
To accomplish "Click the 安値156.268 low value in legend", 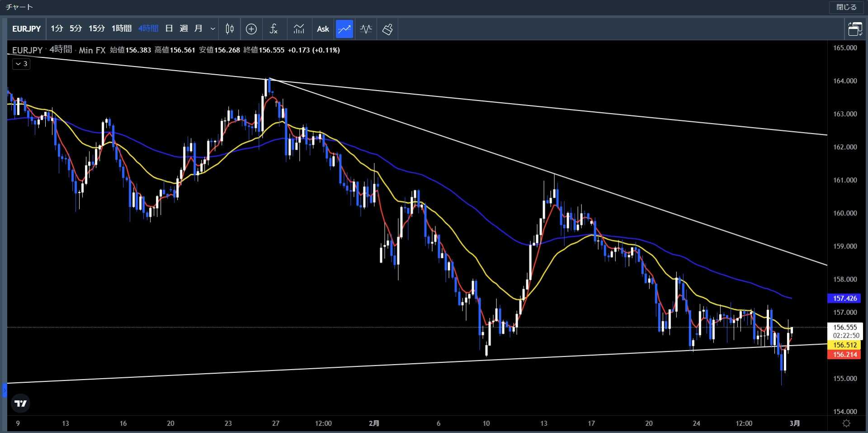I will click(220, 50).
